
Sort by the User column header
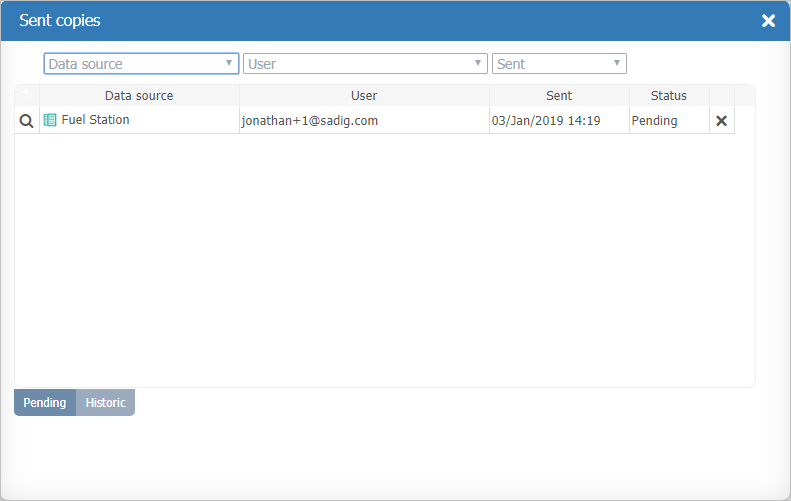(x=364, y=96)
